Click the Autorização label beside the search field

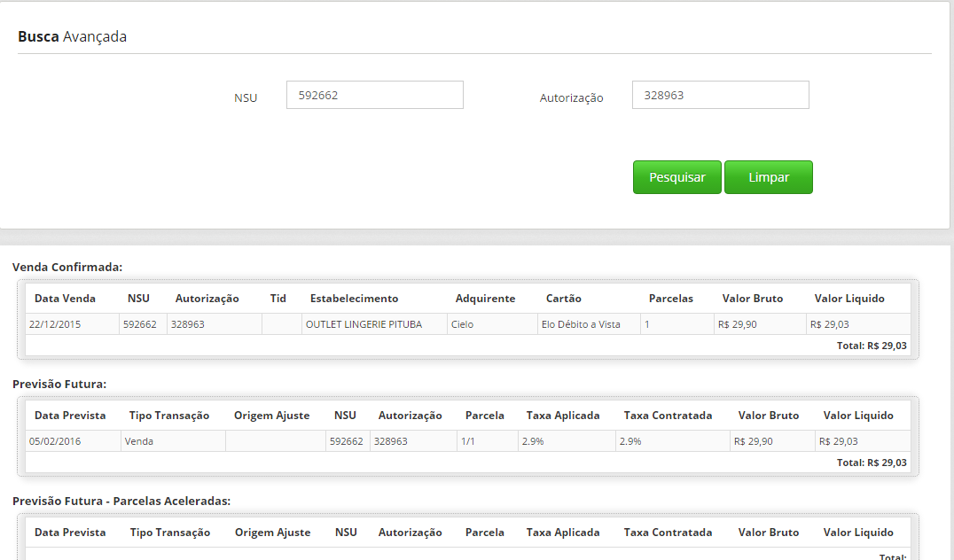point(571,97)
